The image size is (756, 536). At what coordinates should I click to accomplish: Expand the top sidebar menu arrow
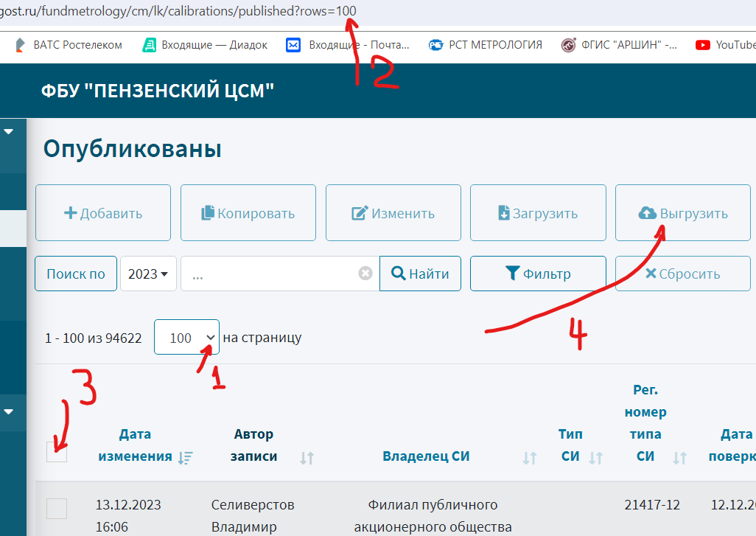[x=9, y=132]
